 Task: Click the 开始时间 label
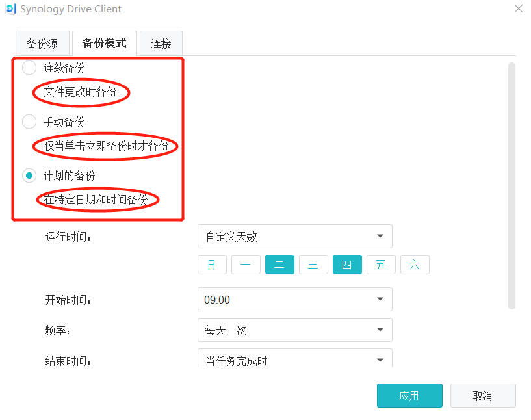coord(68,300)
